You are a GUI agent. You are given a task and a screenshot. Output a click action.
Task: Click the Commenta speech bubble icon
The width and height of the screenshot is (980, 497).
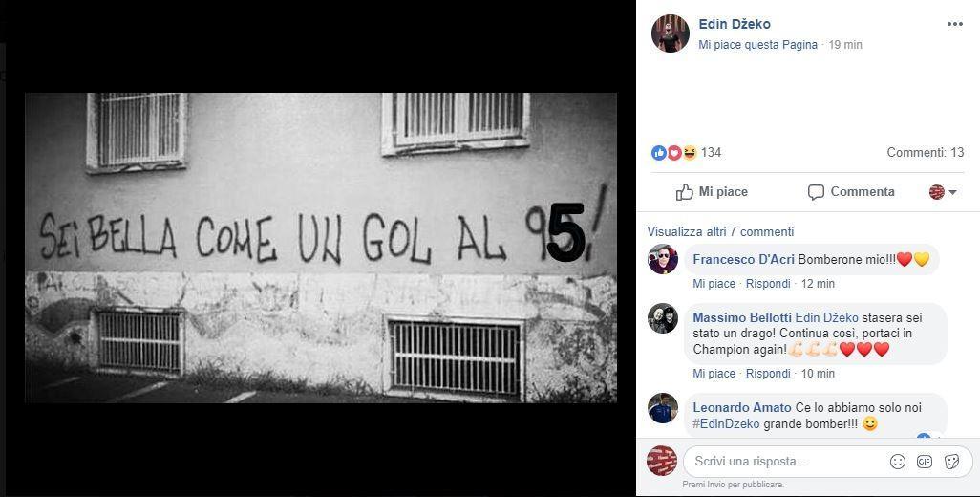[x=816, y=192]
